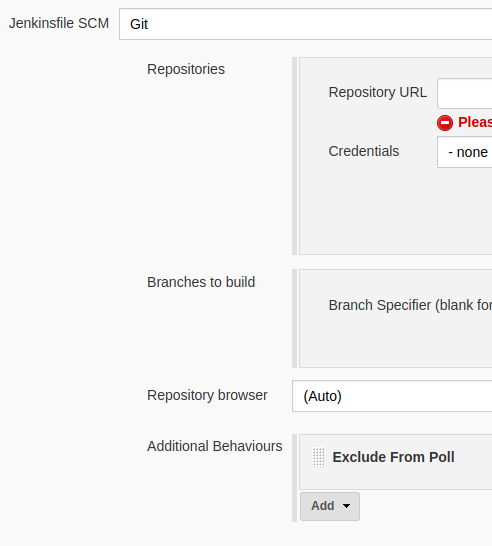Click the Add button's dropdown arrow
492x546 pixels.
[x=346, y=506]
